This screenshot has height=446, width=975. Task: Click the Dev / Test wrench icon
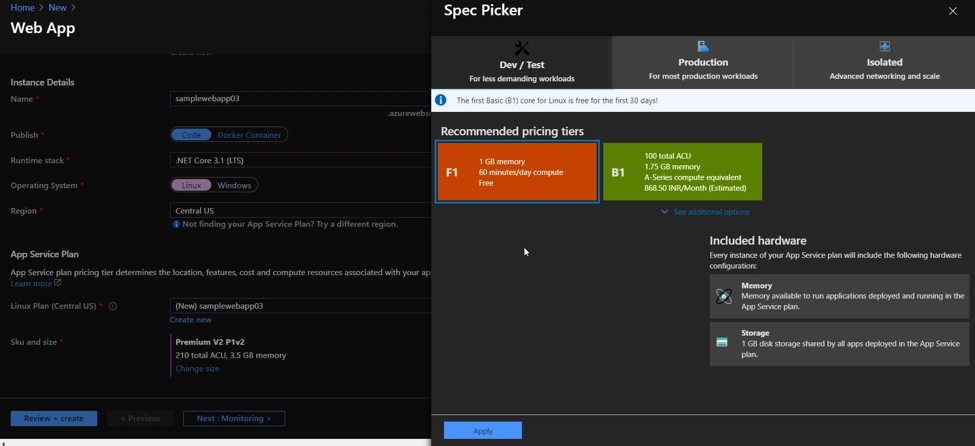pos(522,47)
